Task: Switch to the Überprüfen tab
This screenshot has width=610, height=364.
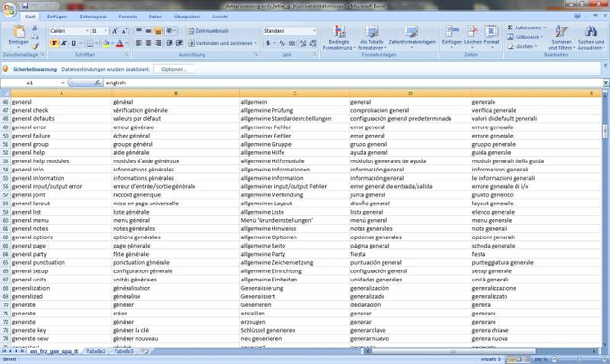Action: [187, 17]
